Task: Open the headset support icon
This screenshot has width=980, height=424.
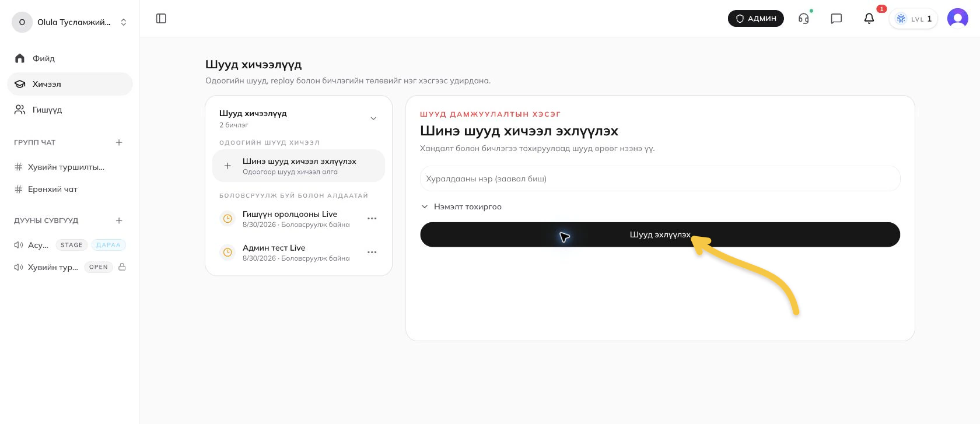Action: point(804,19)
